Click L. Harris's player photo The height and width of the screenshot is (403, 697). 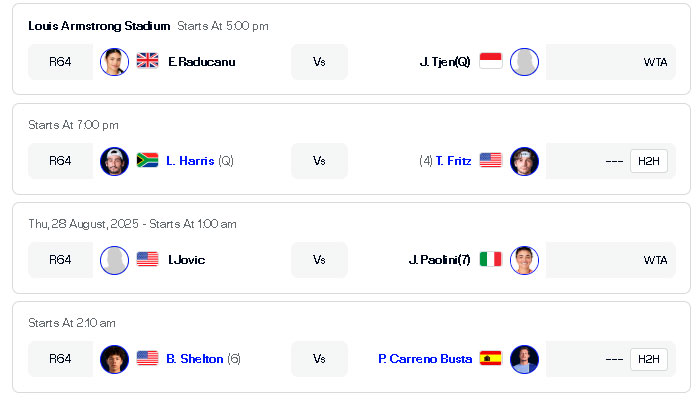coord(114,161)
